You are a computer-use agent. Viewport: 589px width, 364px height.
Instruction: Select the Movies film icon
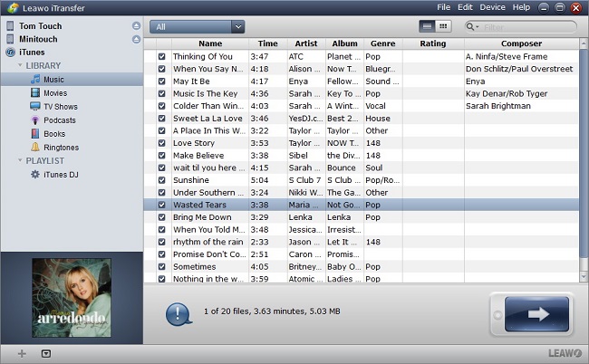[35, 92]
